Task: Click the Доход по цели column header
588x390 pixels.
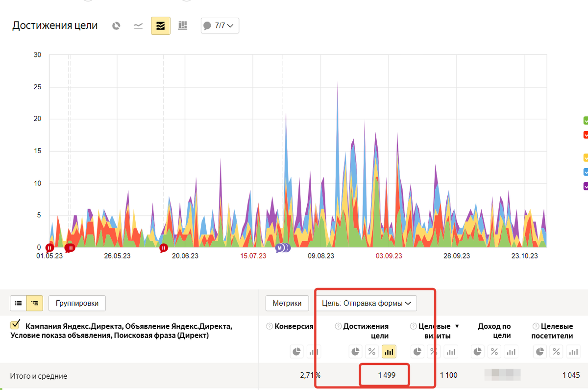Action: click(494, 331)
